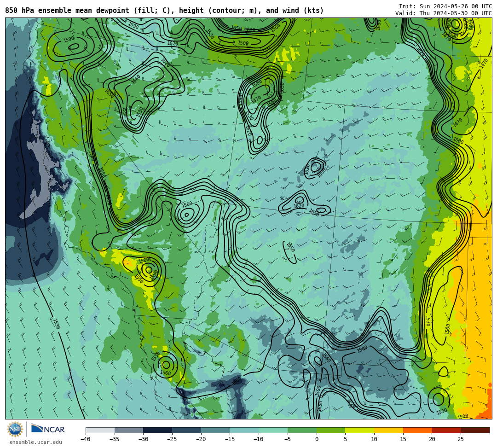Click the 15 colorbar tick label

point(403,439)
